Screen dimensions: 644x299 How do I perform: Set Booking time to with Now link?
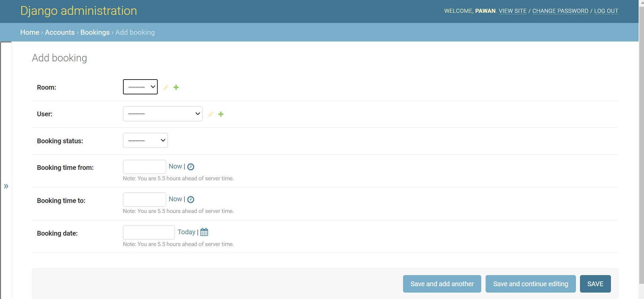[x=175, y=199]
